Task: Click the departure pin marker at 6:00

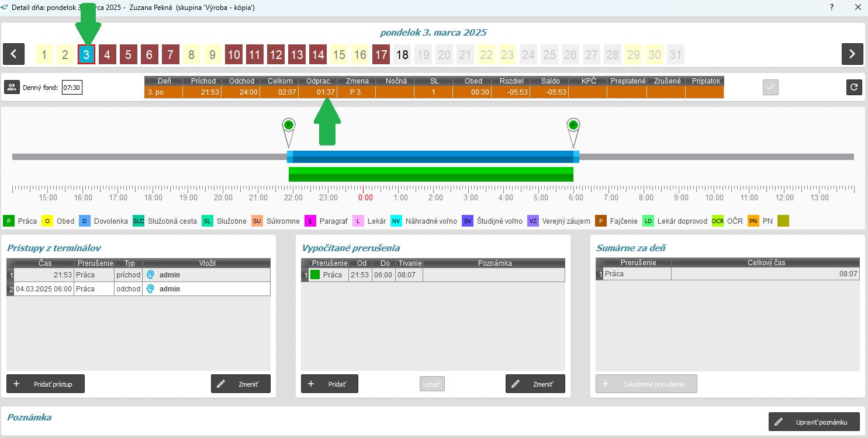Action: coord(573,125)
